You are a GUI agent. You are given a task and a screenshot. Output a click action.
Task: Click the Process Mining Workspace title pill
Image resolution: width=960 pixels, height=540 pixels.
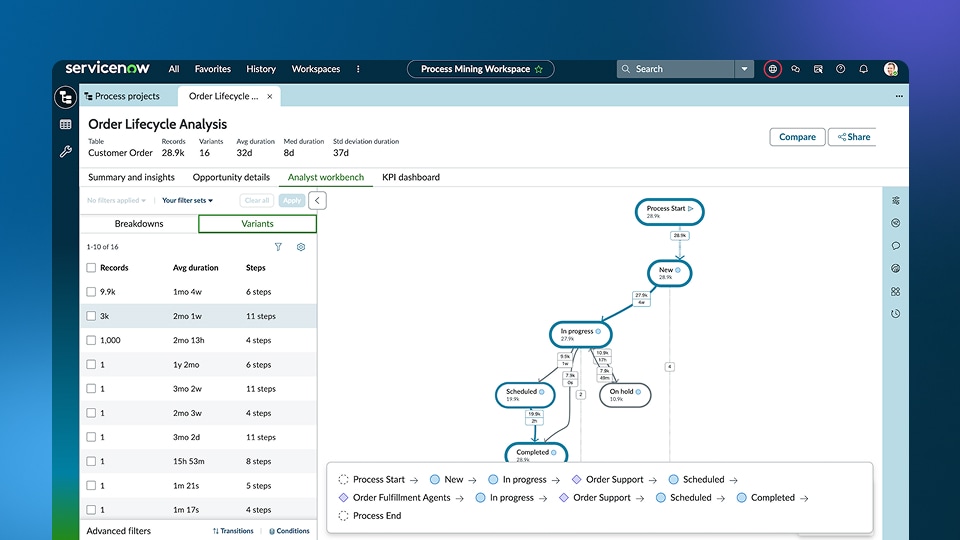[481, 69]
